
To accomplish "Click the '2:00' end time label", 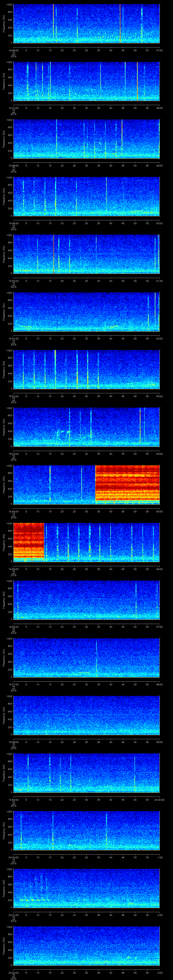I will coord(160,915).
